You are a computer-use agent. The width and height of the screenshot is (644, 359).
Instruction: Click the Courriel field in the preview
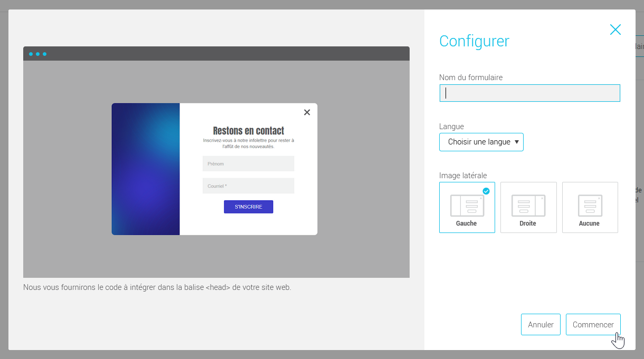tap(248, 186)
